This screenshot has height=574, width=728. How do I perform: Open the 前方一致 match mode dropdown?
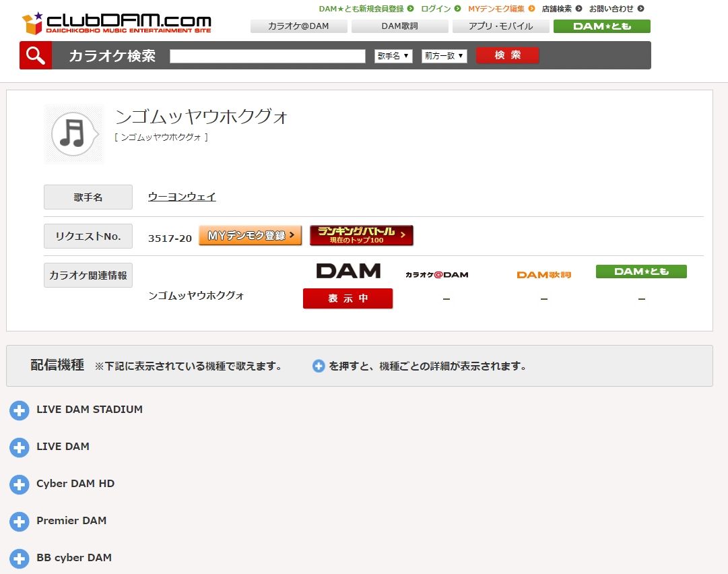[x=444, y=56]
